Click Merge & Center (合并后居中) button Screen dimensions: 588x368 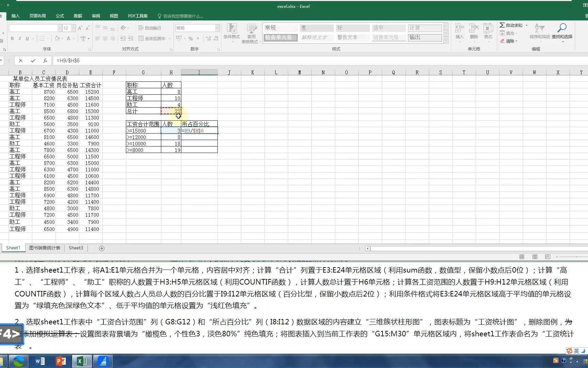click(152, 39)
